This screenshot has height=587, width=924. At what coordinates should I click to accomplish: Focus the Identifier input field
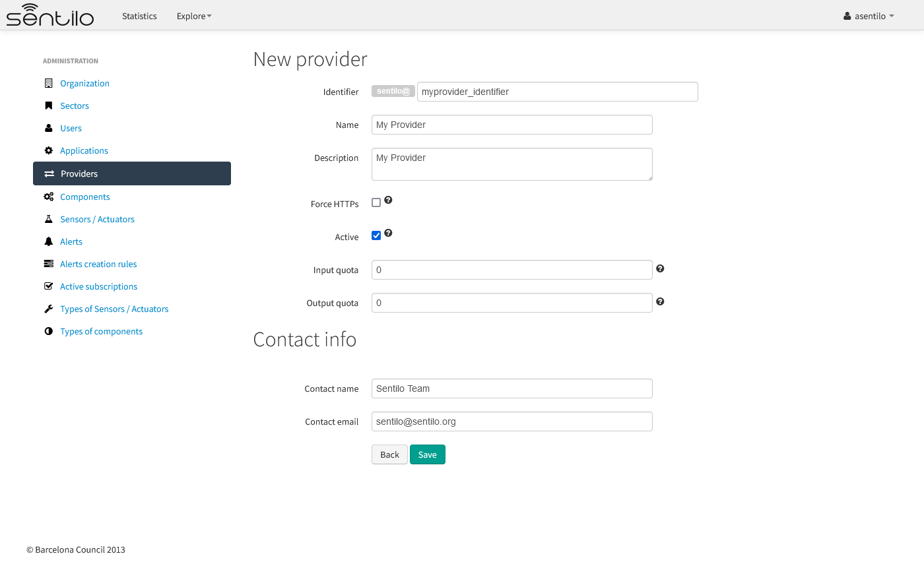(x=558, y=92)
